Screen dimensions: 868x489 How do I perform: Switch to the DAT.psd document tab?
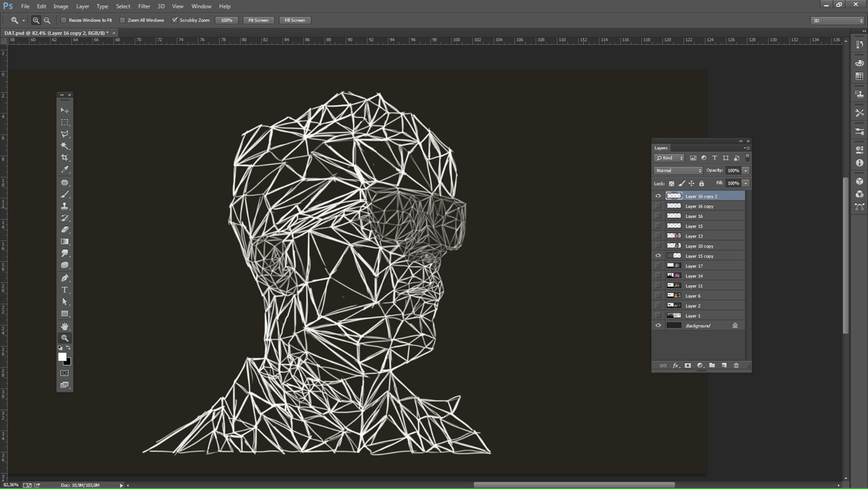(56, 32)
